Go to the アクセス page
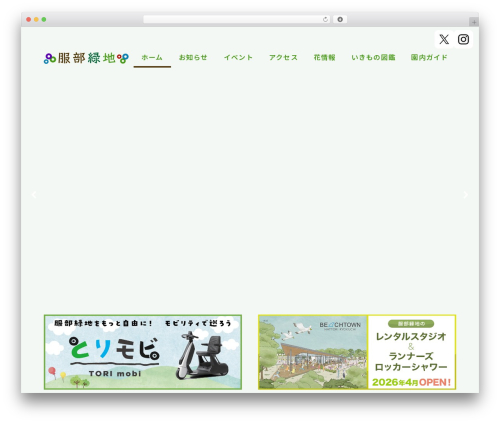This screenshot has height=423, width=500. [x=283, y=58]
